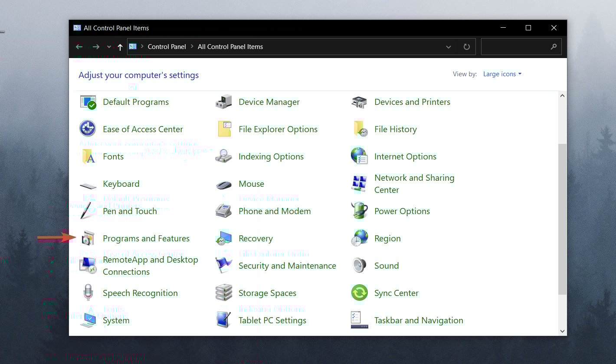Select All Control Panel Items breadcrumb
Screen dimensions: 616x364
pos(230,47)
